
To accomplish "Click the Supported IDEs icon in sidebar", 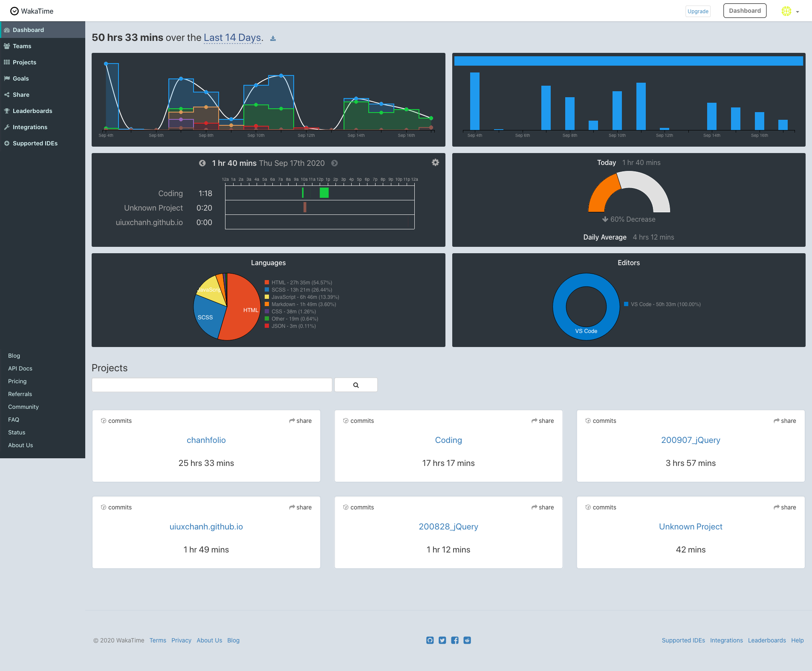I will point(7,143).
